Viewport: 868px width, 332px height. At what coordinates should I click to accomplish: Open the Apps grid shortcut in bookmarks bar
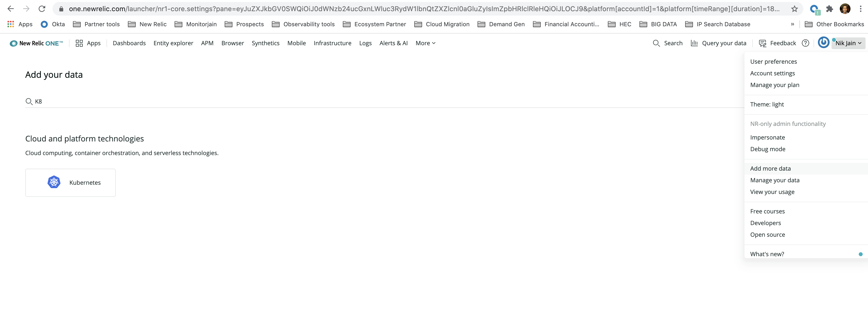click(x=20, y=24)
